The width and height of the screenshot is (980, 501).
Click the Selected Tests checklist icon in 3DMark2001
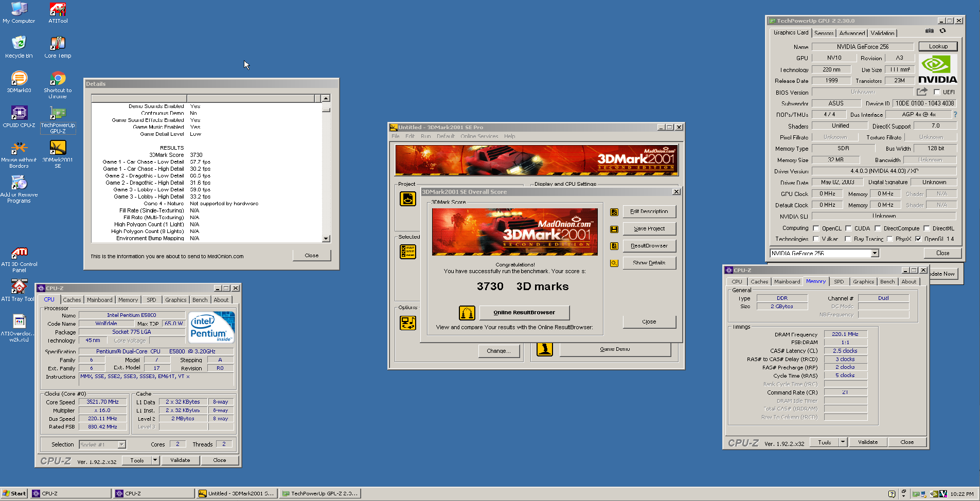[x=408, y=252]
